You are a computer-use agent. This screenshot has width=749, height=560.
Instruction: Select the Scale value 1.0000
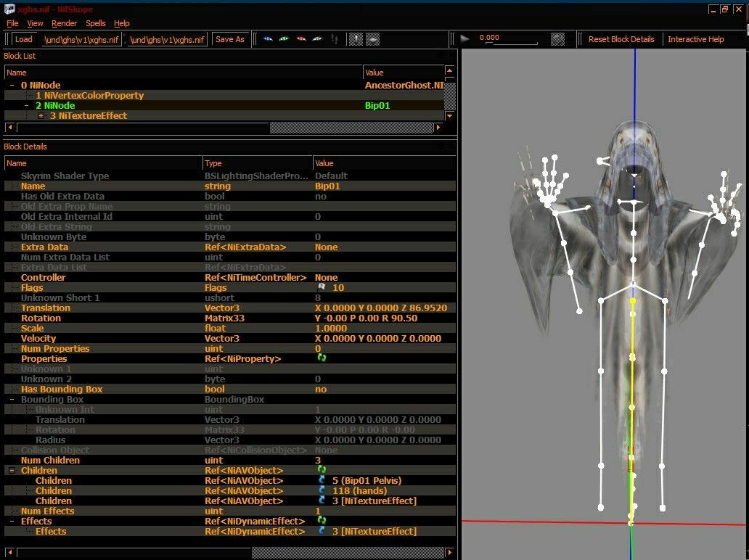(331, 328)
